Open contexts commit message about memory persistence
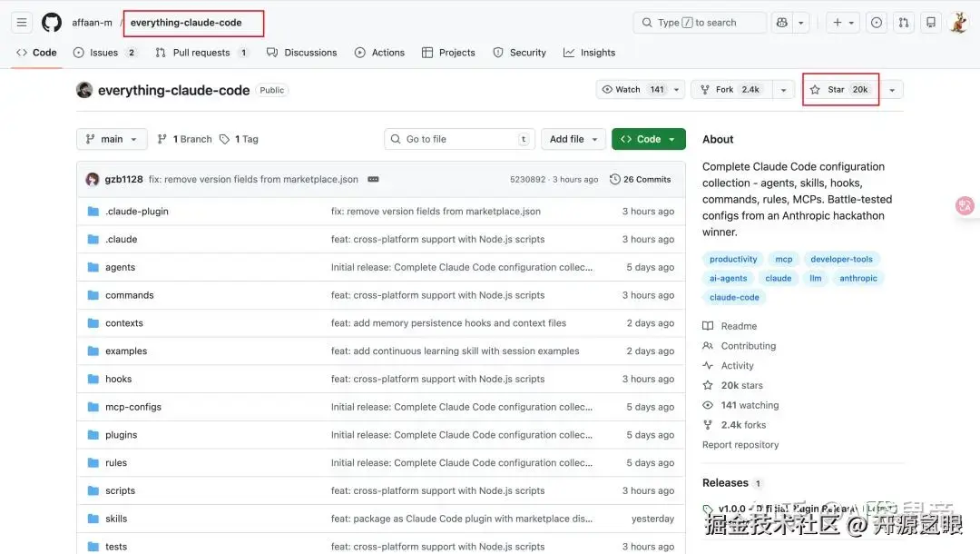 click(x=448, y=323)
